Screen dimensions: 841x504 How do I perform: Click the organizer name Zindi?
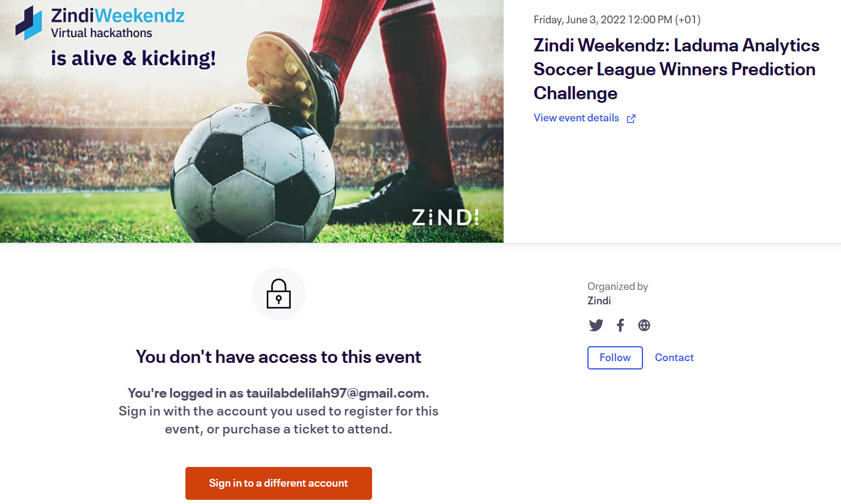(x=599, y=301)
